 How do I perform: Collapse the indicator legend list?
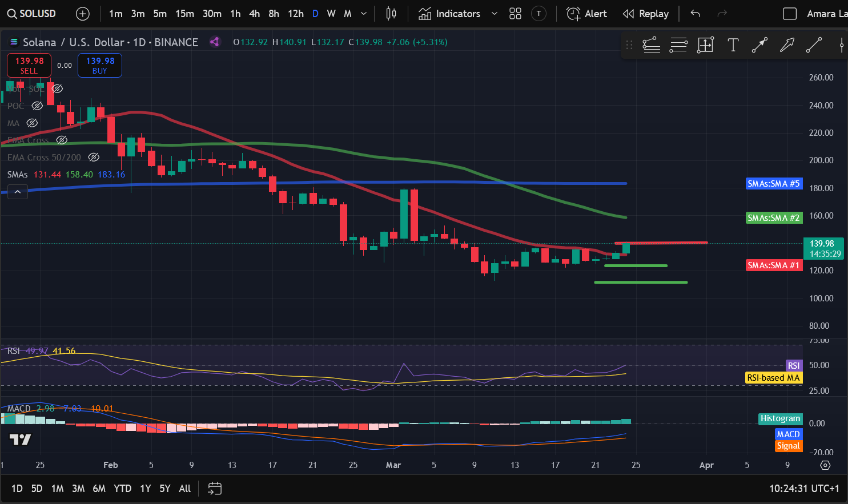tap(18, 192)
